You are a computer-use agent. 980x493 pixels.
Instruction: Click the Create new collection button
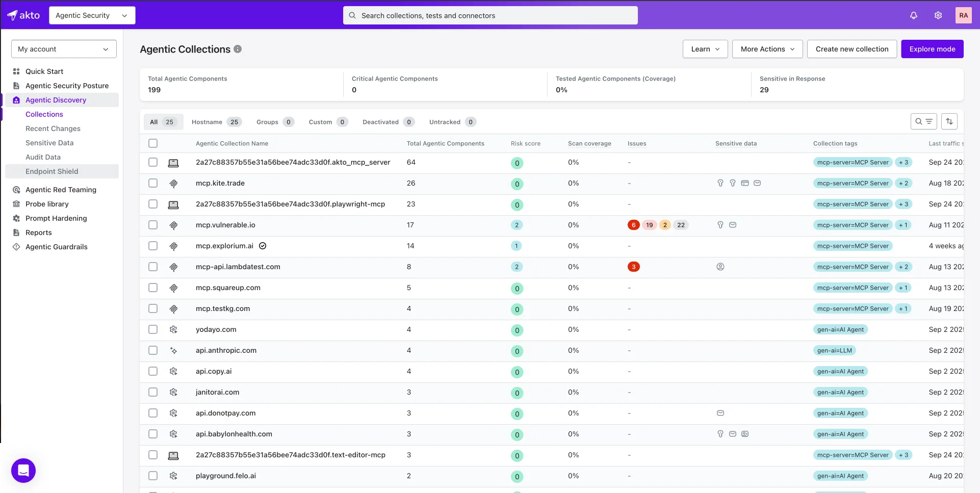pyautogui.click(x=852, y=49)
